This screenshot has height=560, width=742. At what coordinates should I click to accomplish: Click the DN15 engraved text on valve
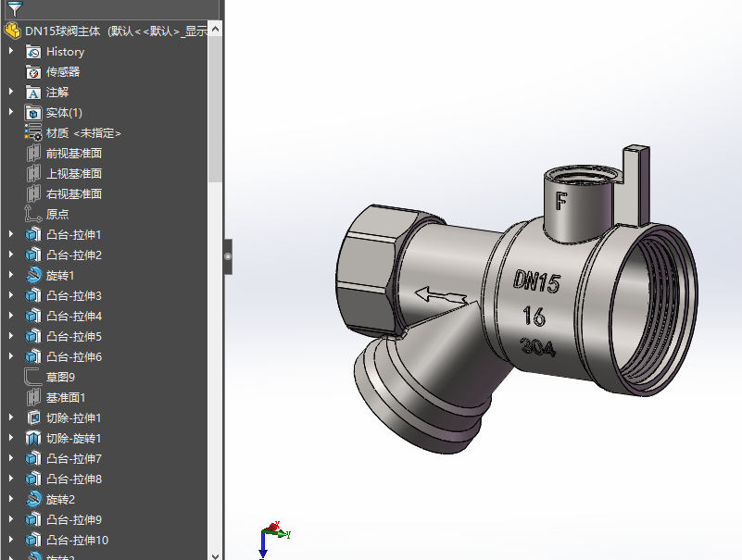pos(537,281)
